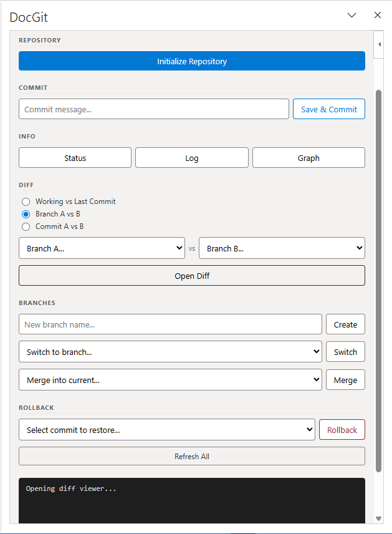
Task: Click the side collapse arrow tab
Action: click(x=379, y=44)
